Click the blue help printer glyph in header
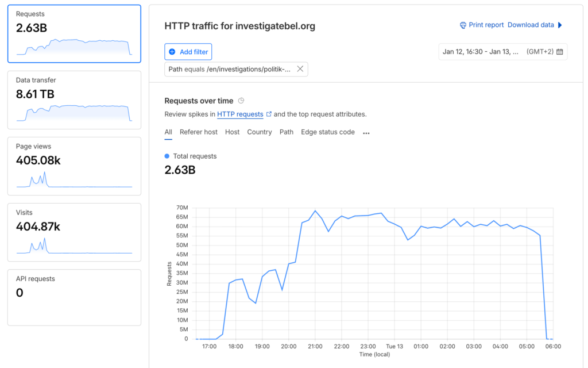The width and height of the screenshot is (588, 368). pyautogui.click(x=463, y=25)
